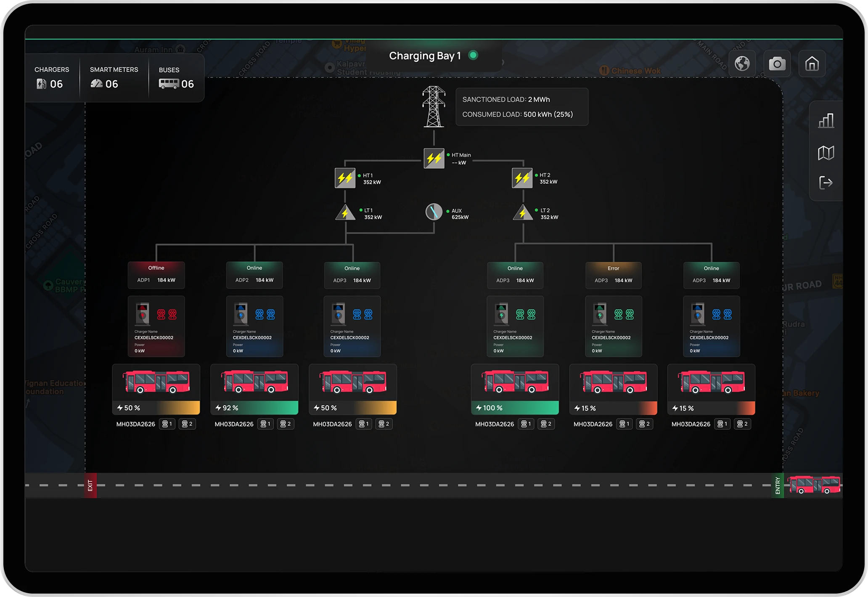Go to home via house icon
The width and height of the screenshot is (868, 597).
click(x=812, y=64)
